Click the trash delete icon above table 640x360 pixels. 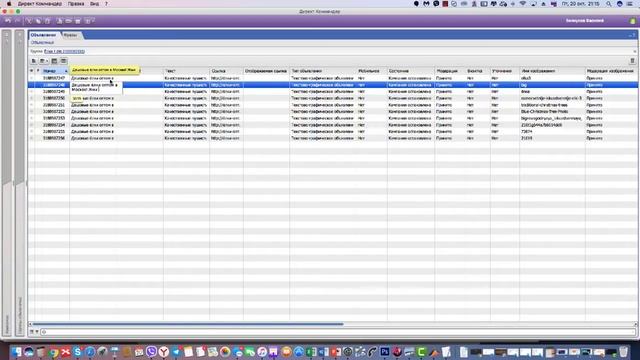(x=632, y=61)
